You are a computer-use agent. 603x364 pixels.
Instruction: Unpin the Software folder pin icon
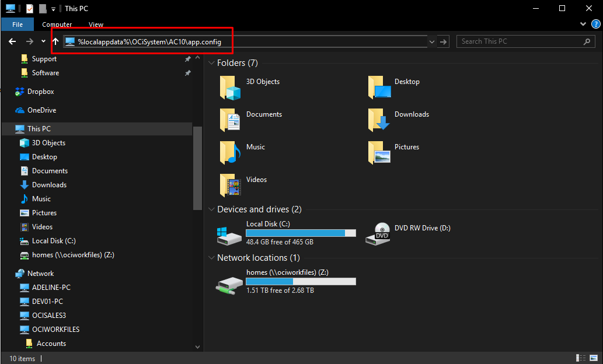point(187,73)
